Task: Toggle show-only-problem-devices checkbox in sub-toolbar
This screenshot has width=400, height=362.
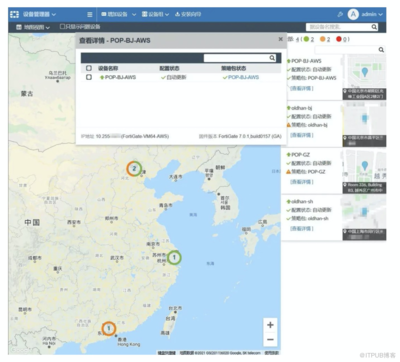Action: tap(62, 26)
